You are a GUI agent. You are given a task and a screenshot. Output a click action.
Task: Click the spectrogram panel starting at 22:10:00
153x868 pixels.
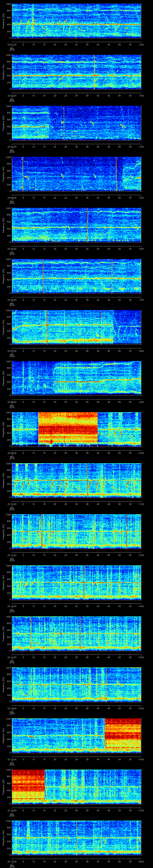(76, 480)
